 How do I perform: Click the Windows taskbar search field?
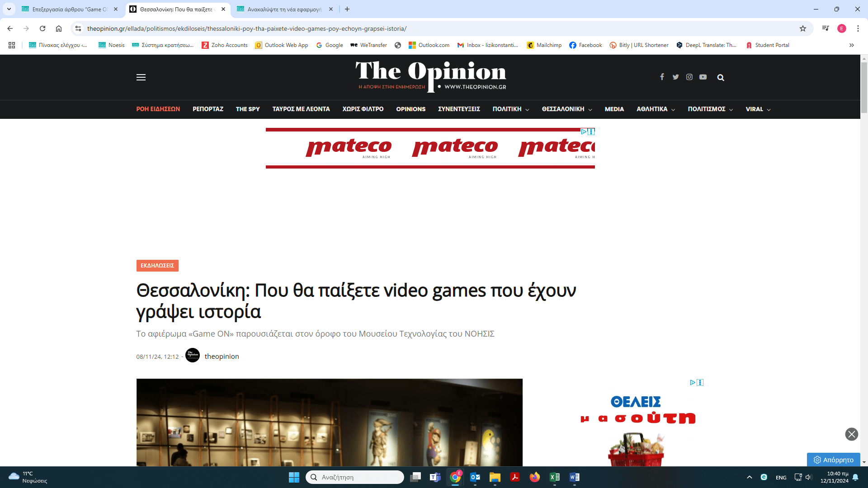355,477
